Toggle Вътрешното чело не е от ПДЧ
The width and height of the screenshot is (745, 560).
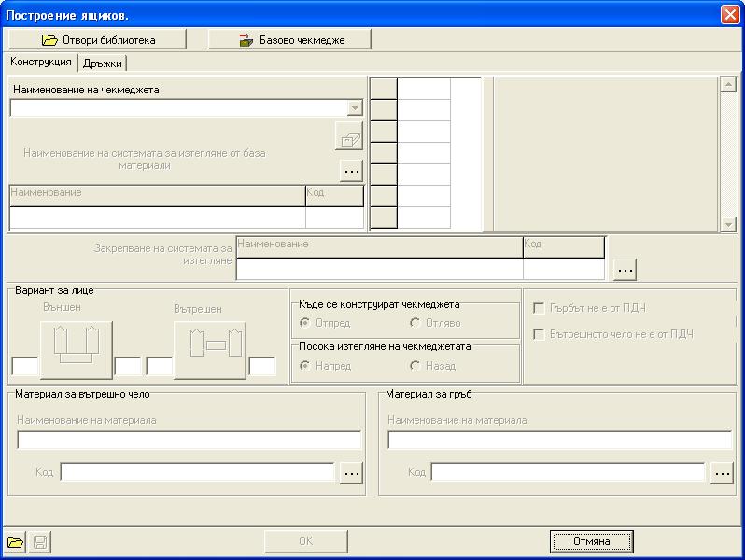point(539,334)
